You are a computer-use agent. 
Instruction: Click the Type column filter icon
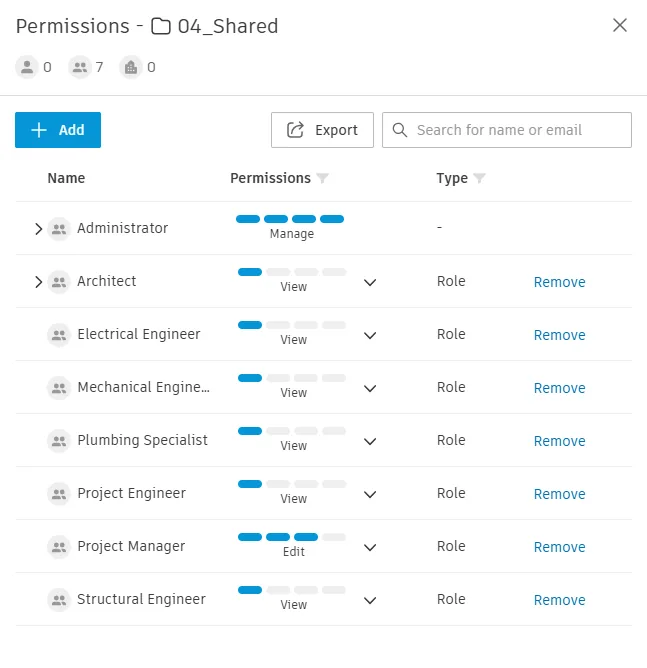(x=479, y=178)
